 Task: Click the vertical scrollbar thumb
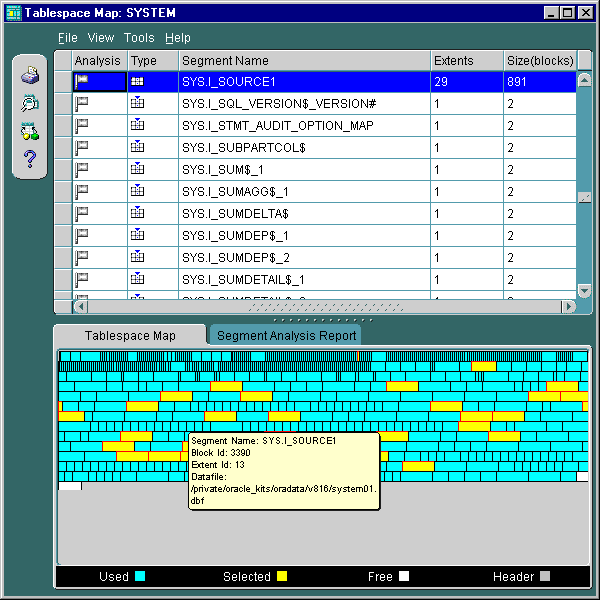click(x=584, y=197)
